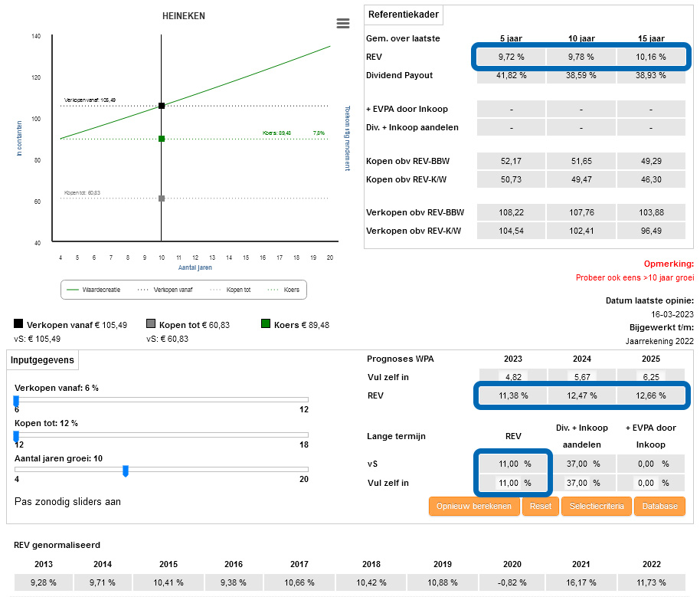Edit the 2025 WPA prognosis field
Image resolution: width=700 pixels, height=597 pixels.
pyautogui.click(x=651, y=377)
